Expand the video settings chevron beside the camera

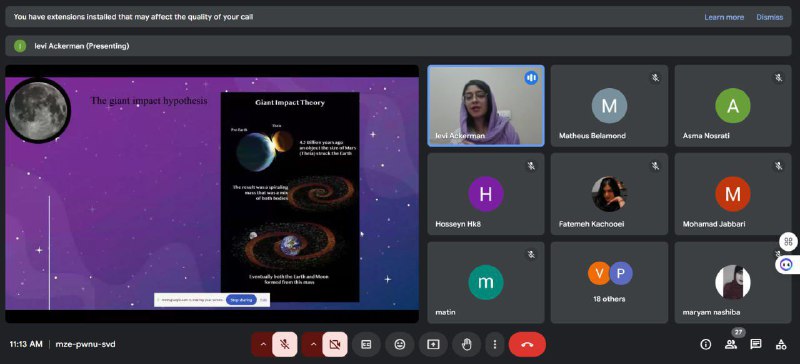313,345
